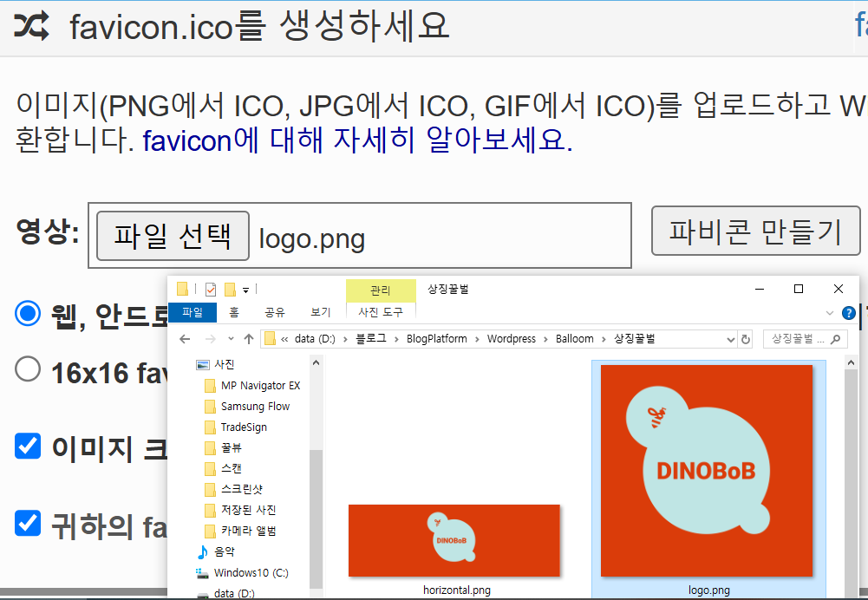The width and height of the screenshot is (868, 600).
Task: Select data (D:) drive in navigation tree
Action: 233,593
